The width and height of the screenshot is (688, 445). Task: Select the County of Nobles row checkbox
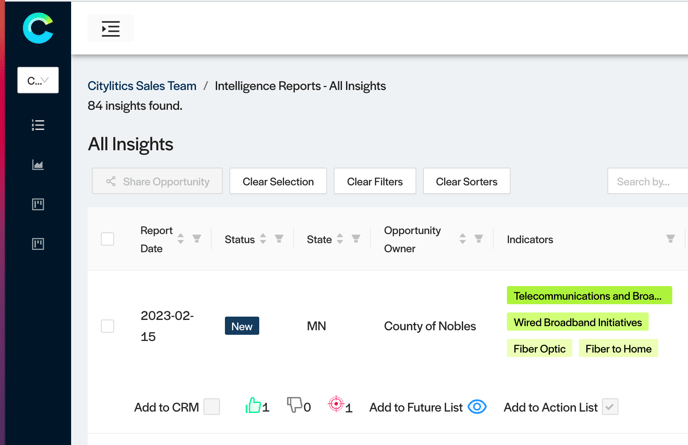click(108, 326)
